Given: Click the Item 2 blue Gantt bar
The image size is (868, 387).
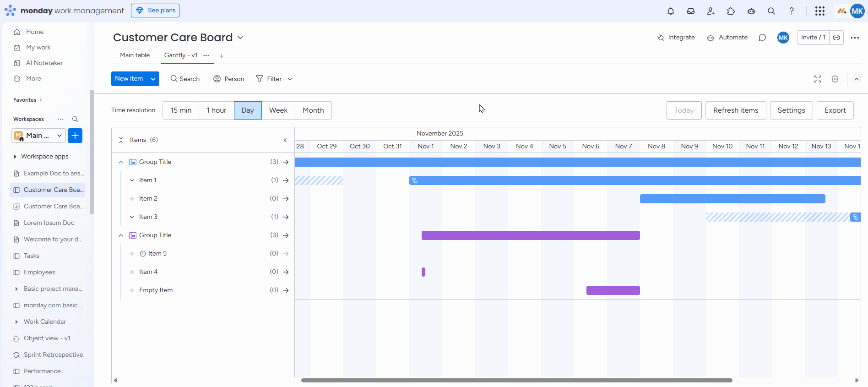Looking at the screenshot, I should pyautogui.click(x=732, y=199).
